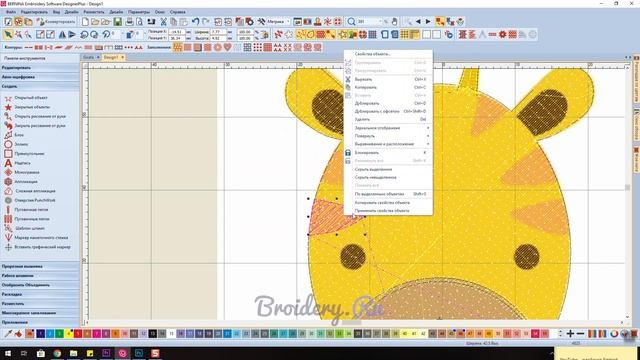Choose Удалить in the context menu
This screenshot has width=640, height=360.
pos(388,119)
